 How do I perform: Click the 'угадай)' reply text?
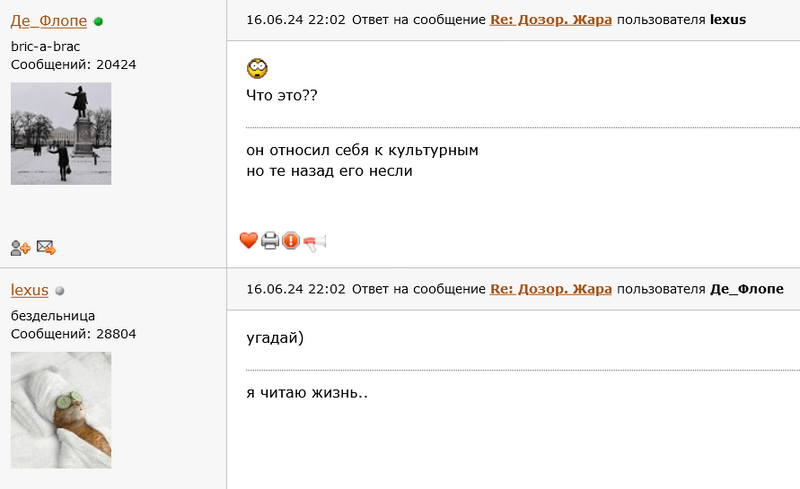[x=275, y=338]
